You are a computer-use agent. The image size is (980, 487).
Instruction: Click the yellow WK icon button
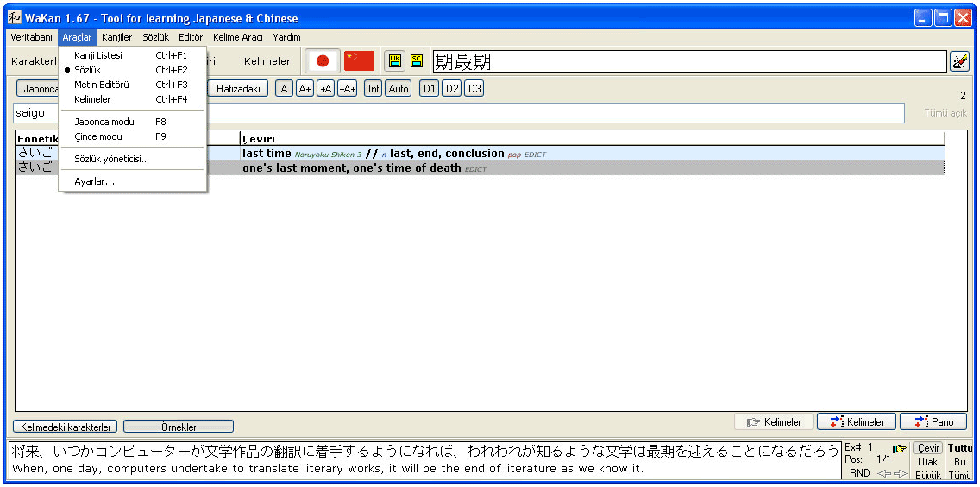coord(395,61)
